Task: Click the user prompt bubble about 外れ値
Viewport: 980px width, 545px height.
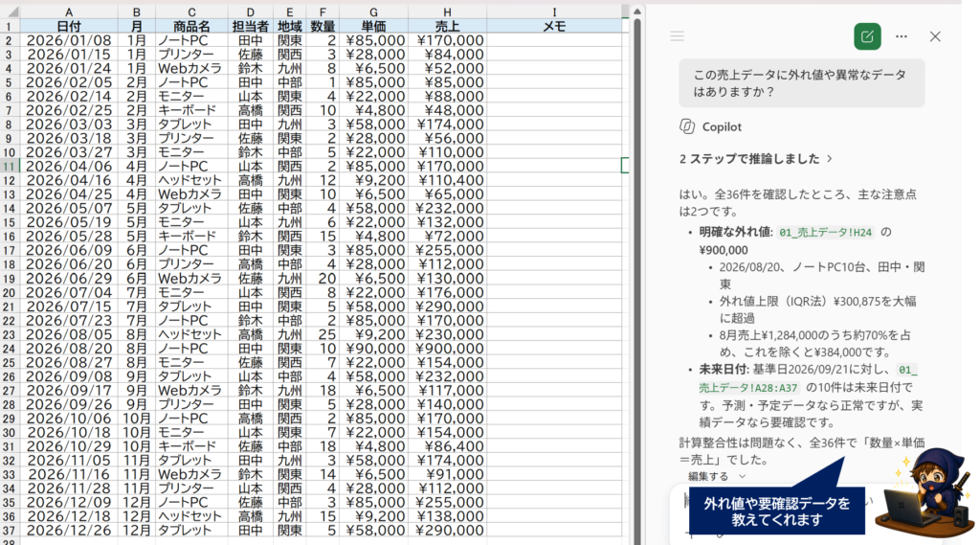Action: click(x=801, y=83)
